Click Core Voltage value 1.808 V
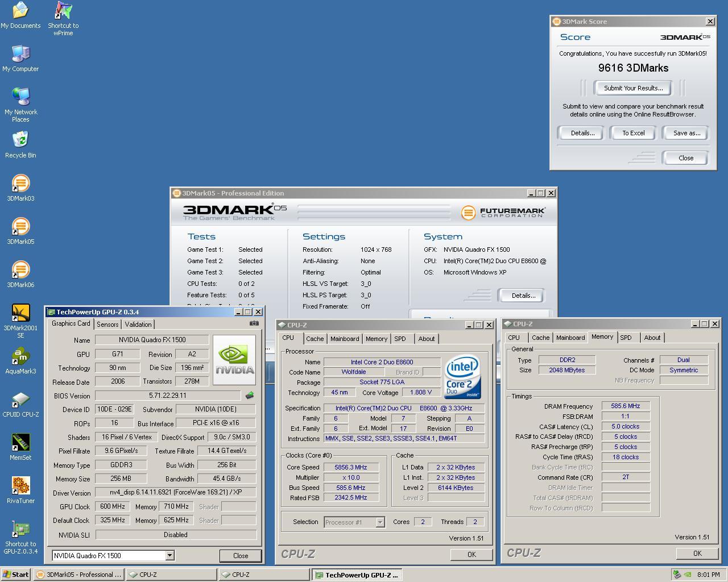Image resolution: width=728 pixels, height=582 pixels. tap(421, 392)
